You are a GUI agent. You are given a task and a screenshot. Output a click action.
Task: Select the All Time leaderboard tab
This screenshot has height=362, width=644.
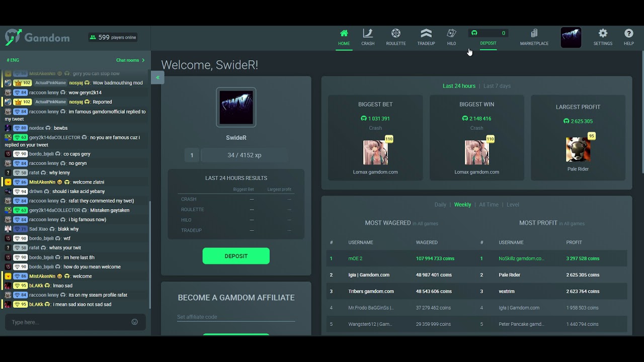click(489, 205)
